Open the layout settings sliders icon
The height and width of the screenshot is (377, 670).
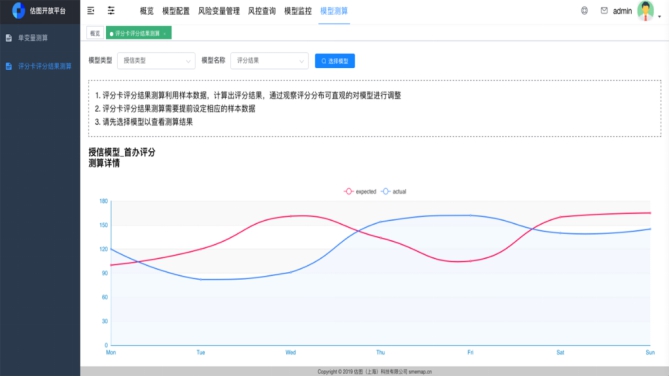point(111,11)
